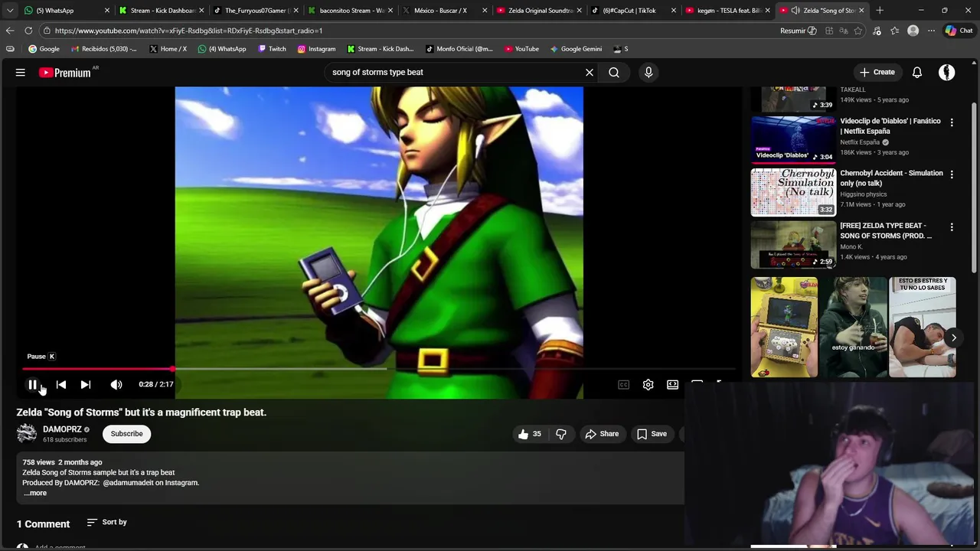Toggle closed captions in the video player
Viewport: 980px width, 551px height.
[x=624, y=384]
